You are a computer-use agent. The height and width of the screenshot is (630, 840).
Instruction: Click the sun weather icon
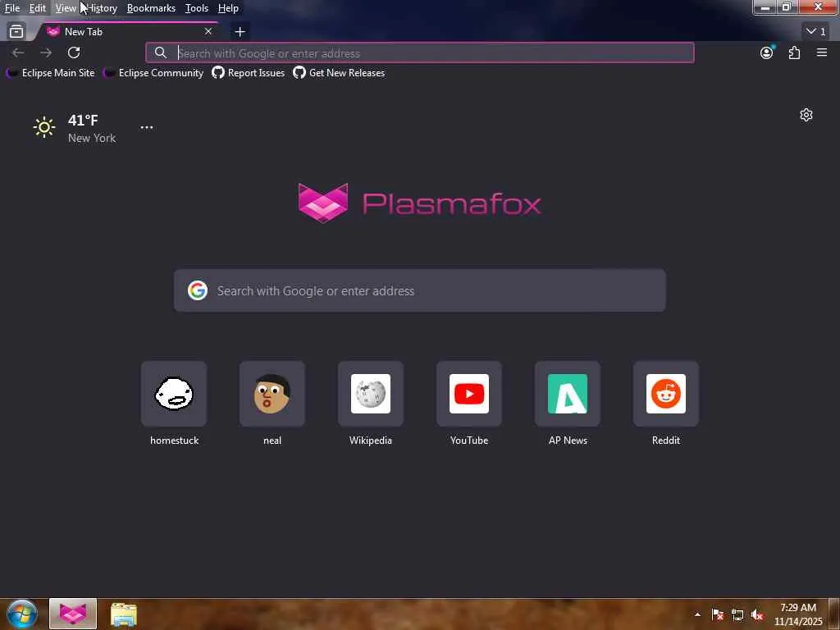pyautogui.click(x=44, y=127)
